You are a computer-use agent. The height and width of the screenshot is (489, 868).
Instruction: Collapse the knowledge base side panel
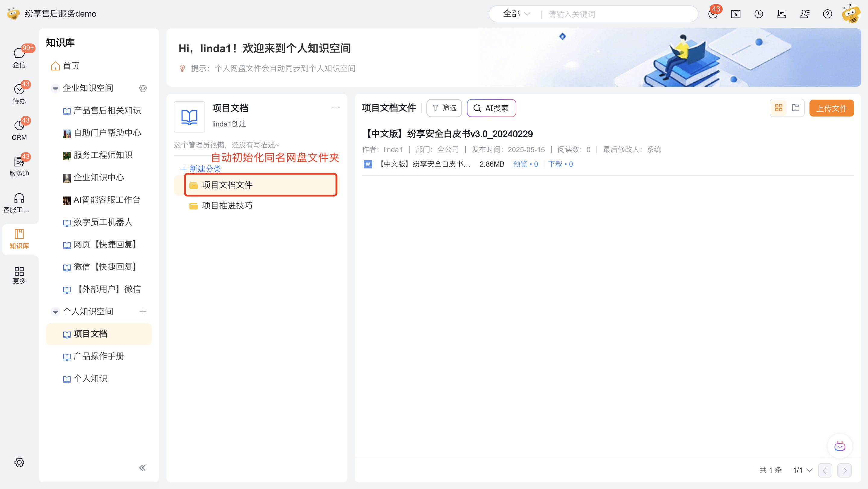143,467
